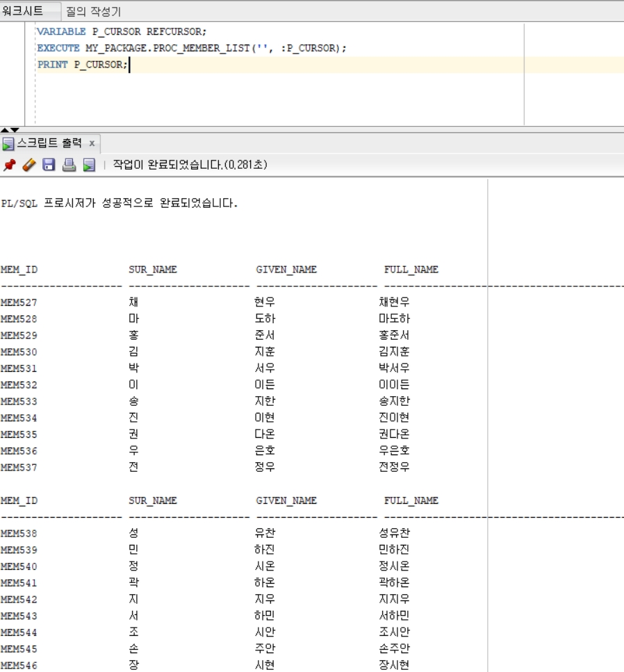The width and height of the screenshot is (624, 672).
Task: Click the script output tab icon
Action: pyautogui.click(x=8, y=144)
